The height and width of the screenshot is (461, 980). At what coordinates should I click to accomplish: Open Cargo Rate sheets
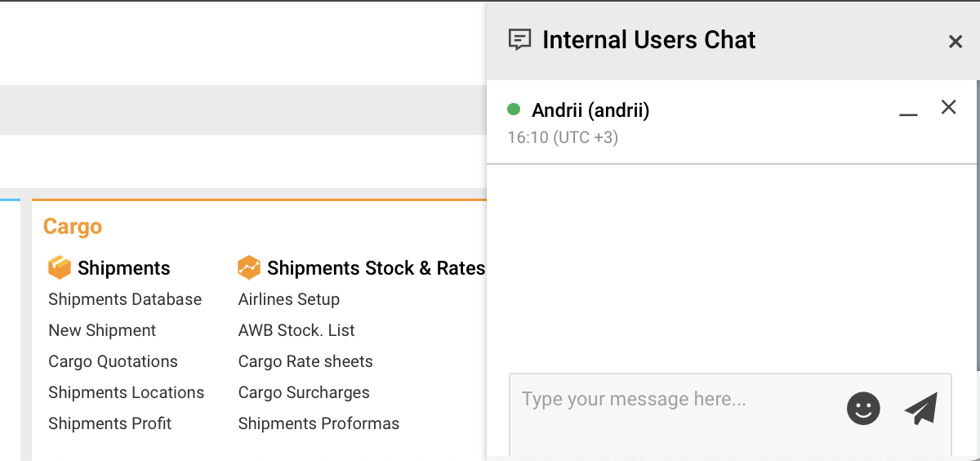tap(305, 361)
